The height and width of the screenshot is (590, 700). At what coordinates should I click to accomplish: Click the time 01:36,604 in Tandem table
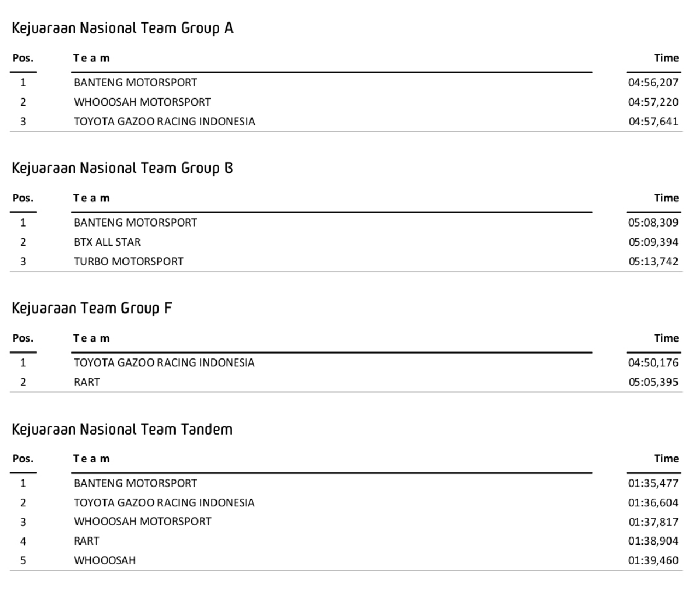(x=653, y=502)
